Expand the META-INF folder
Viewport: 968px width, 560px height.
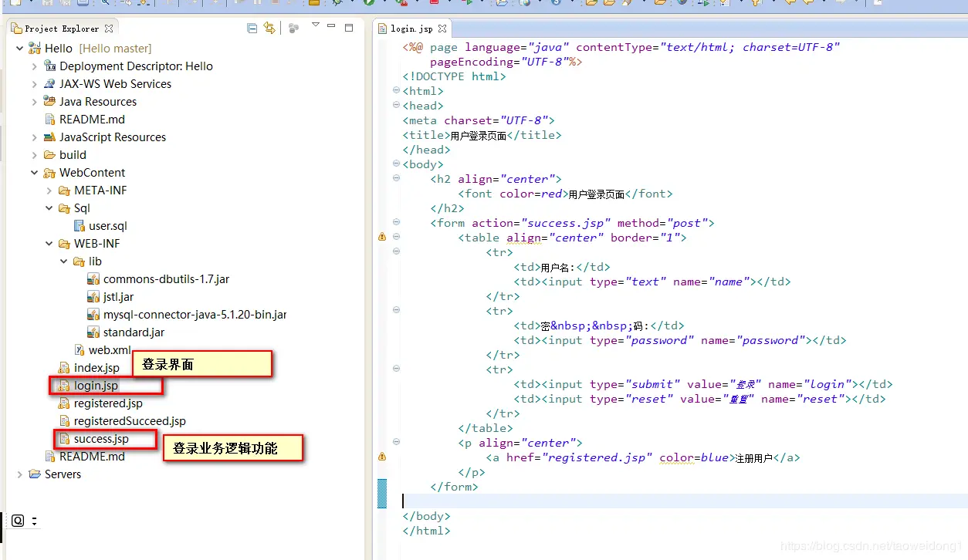49,191
